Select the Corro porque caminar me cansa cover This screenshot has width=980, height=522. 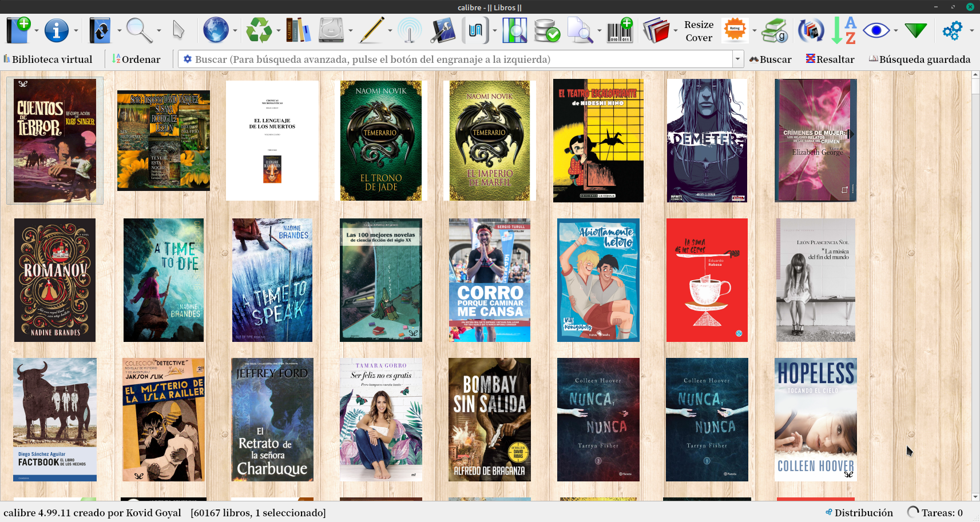tap(490, 280)
